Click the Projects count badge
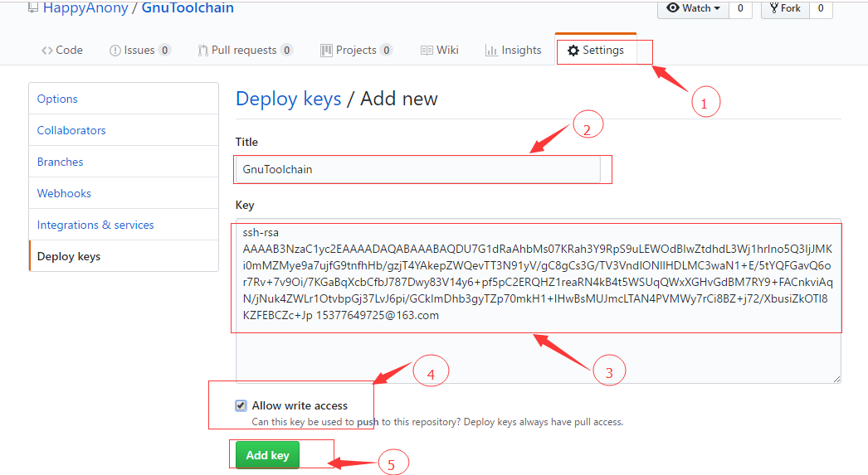This screenshot has height=475, width=868. [387, 51]
